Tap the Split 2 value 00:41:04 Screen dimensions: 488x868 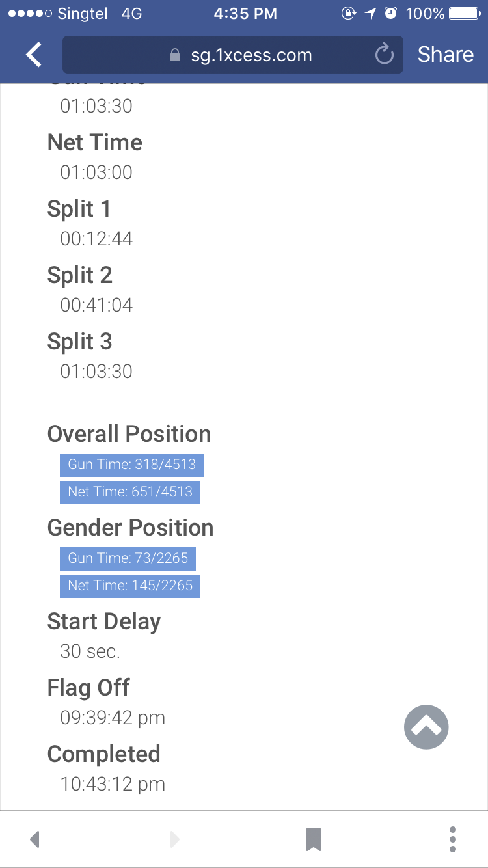[96, 305]
